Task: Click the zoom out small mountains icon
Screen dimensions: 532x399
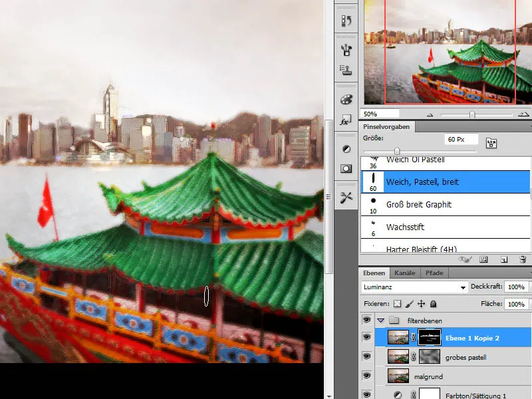Action: (430, 114)
